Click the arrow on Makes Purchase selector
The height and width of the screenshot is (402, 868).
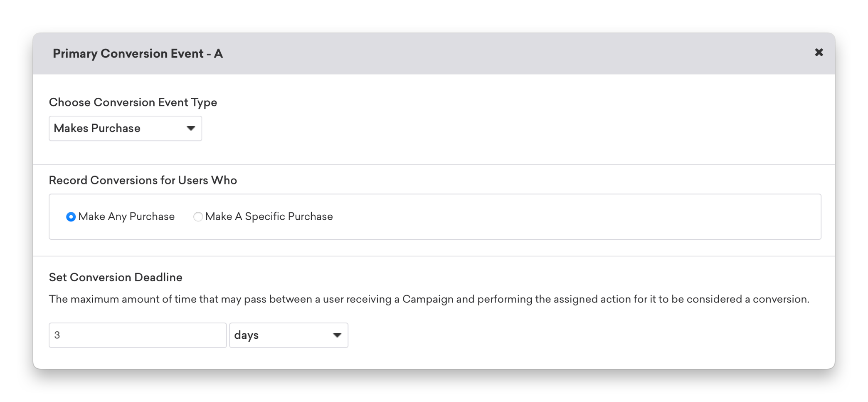(191, 128)
